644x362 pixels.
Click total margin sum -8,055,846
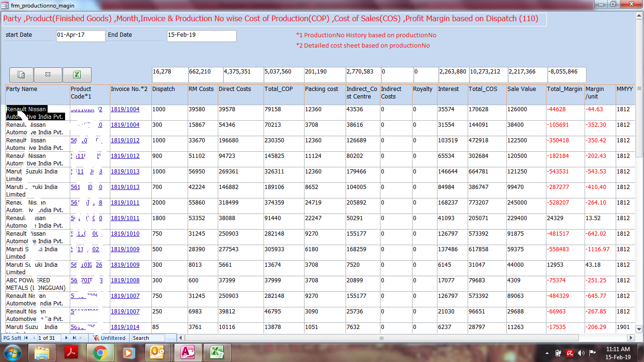(x=567, y=74)
